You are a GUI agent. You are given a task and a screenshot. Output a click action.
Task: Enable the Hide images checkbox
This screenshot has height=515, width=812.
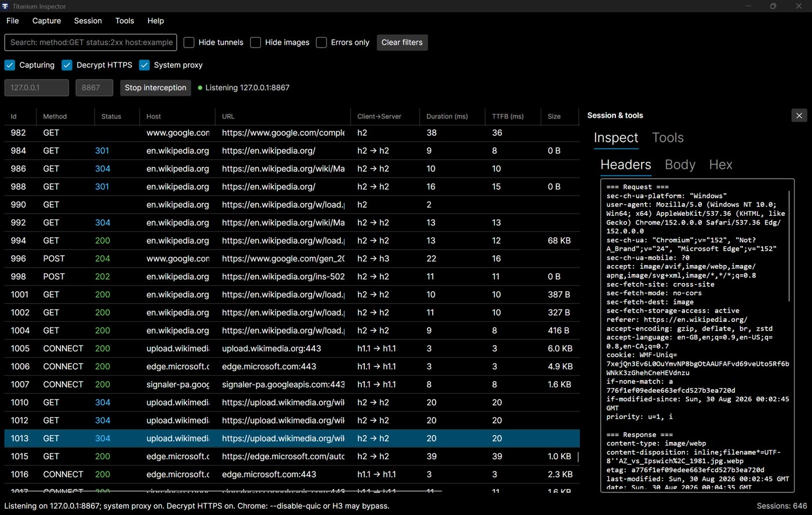tap(255, 42)
